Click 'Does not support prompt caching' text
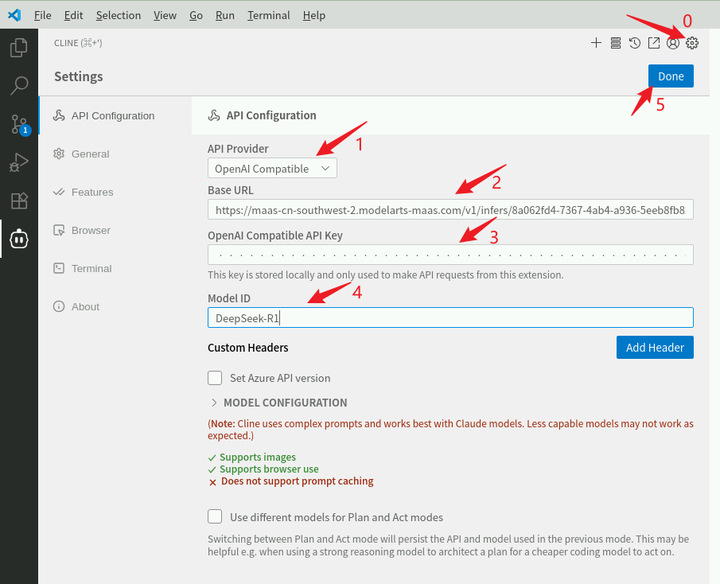The image size is (720, 584). (x=297, y=481)
